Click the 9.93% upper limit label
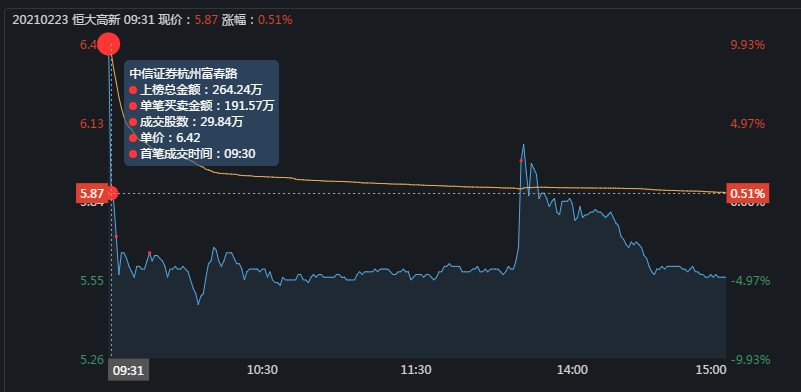The image size is (801, 392). 748,45
